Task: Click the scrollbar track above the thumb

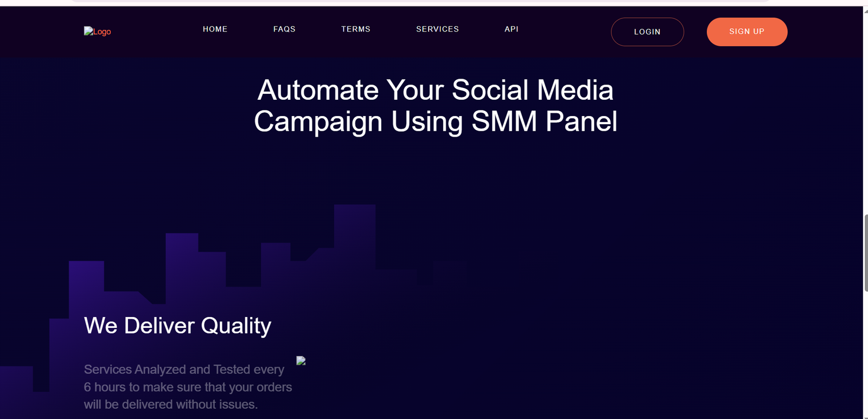Action: coord(866,114)
